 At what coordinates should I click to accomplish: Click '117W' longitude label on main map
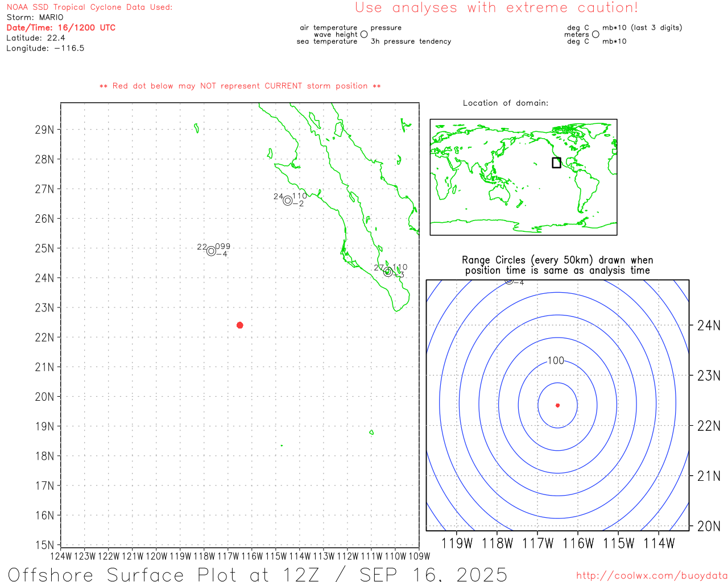tap(229, 556)
